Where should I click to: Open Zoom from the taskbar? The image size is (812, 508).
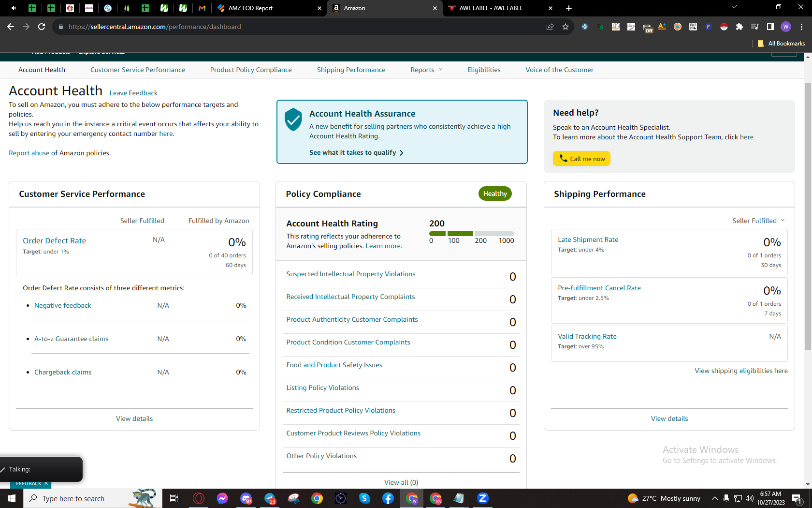click(483, 498)
